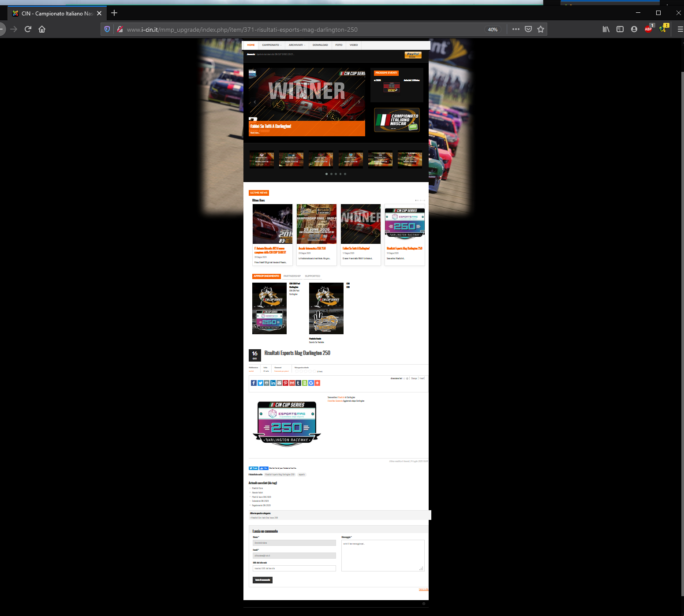The image size is (684, 616).
Task: Open the WINNER news card thumbnail
Action: [361, 224]
